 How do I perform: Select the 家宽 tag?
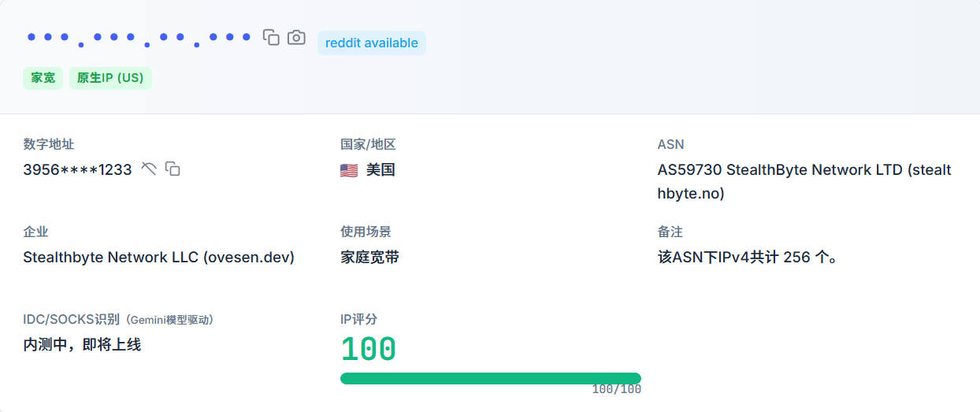pos(43,78)
